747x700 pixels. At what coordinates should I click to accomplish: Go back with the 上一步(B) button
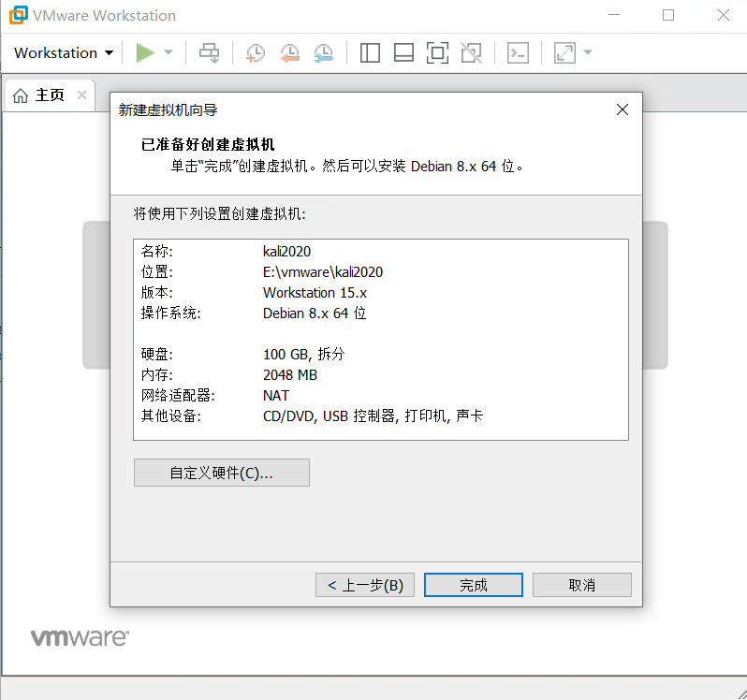tap(365, 585)
